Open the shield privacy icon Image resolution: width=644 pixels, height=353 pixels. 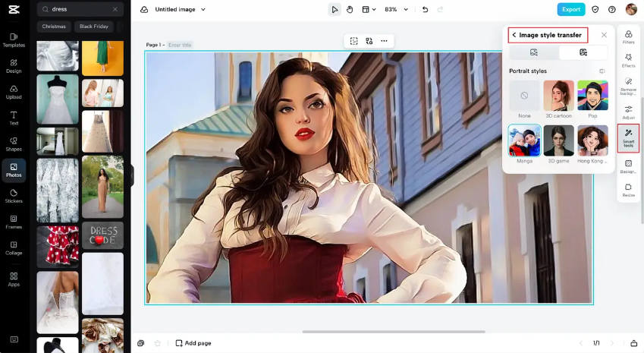pyautogui.click(x=595, y=9)
